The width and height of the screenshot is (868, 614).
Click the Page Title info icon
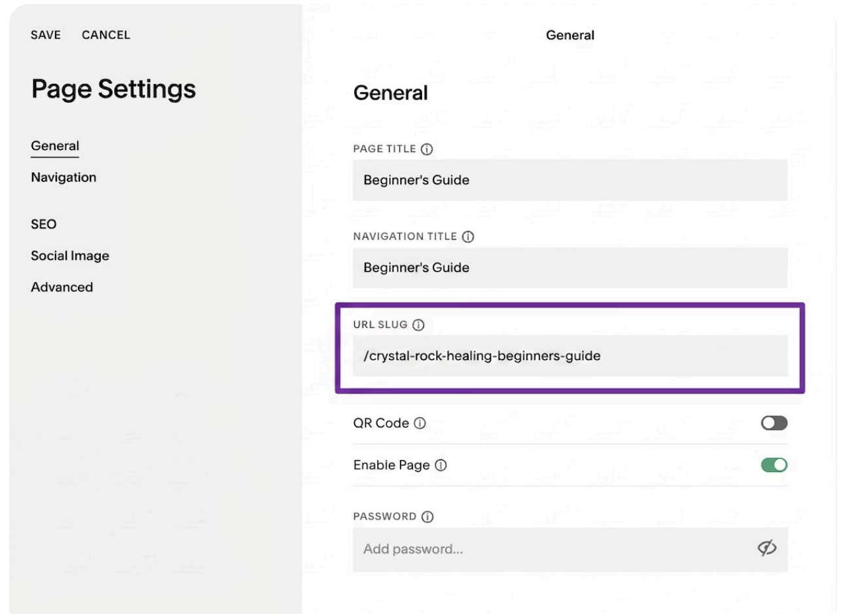pyautogui.click(x=427, y=149)
